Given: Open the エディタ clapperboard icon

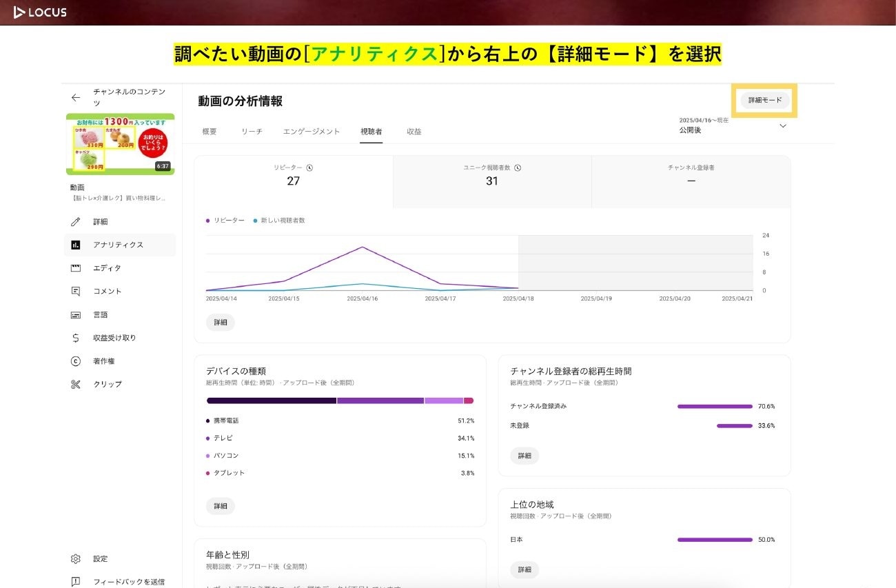Looking at the screenshot, I should pos(76,268).
